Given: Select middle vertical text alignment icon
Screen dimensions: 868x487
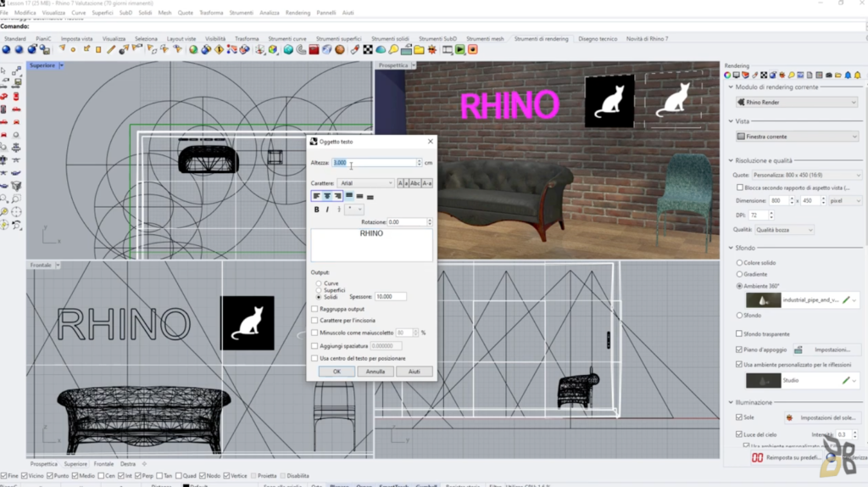Looking at the screenshot, I should pyautogui.click(x=359, y=196).
